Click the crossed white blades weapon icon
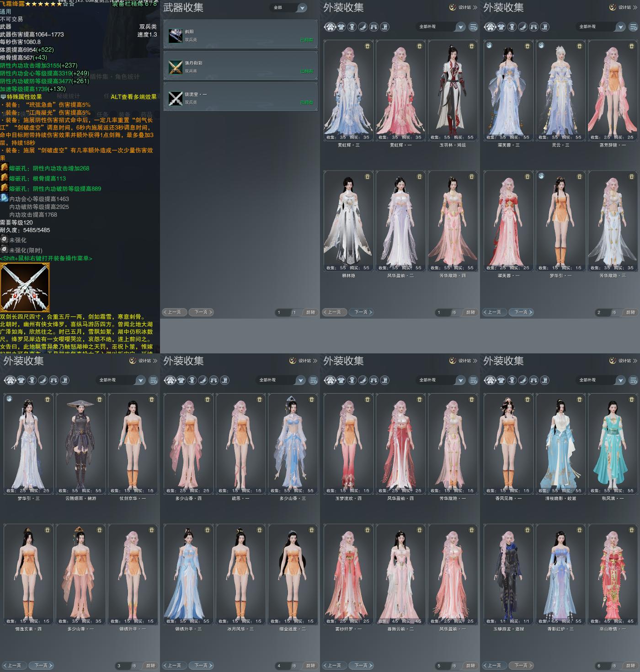 (x=175, y=98)
